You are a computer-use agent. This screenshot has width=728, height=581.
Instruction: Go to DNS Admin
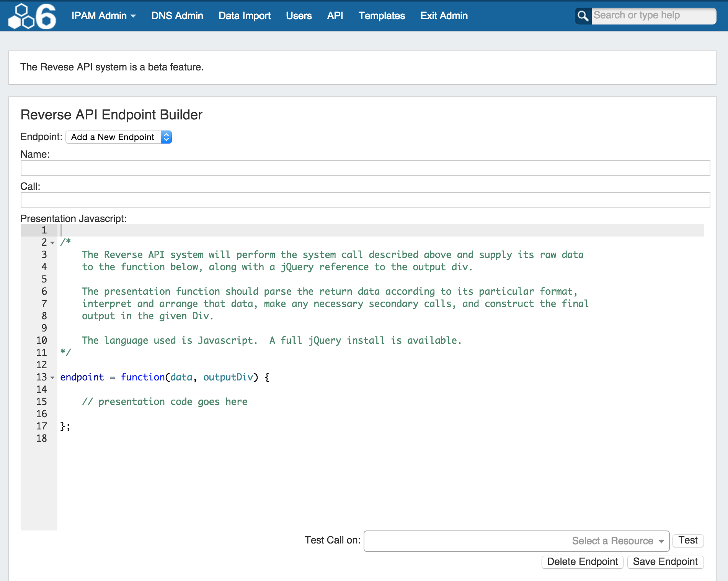click(177, 16)
